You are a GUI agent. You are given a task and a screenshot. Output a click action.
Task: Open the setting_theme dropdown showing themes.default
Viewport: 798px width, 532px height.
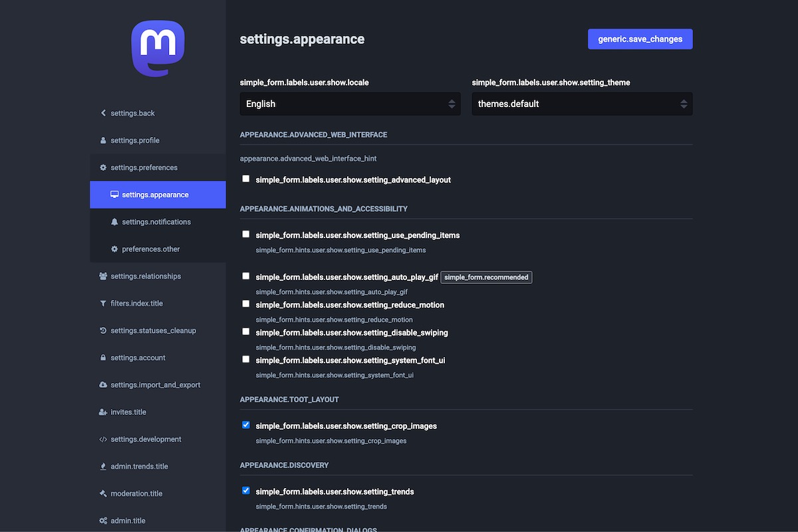[582, 104]
